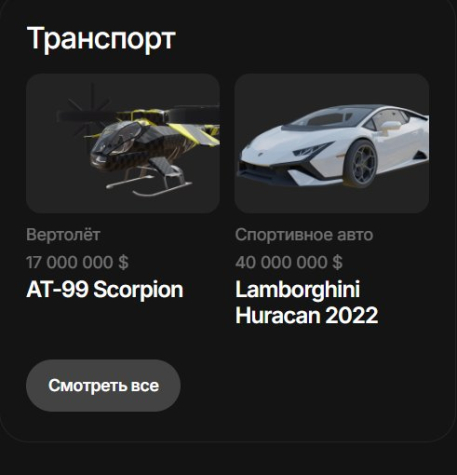
Task: Click the yellow stripe on helicopter tail
Action: point(197,134)
